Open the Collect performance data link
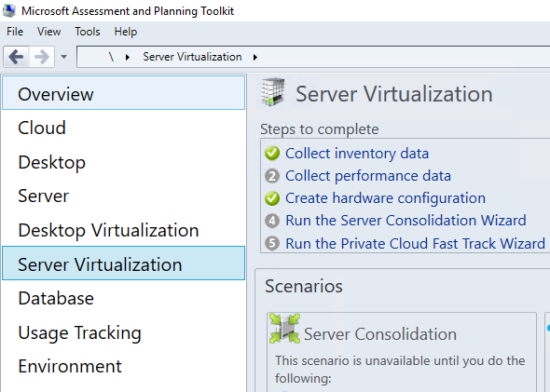This screenshot has height=392, width=550. point(368,176)
